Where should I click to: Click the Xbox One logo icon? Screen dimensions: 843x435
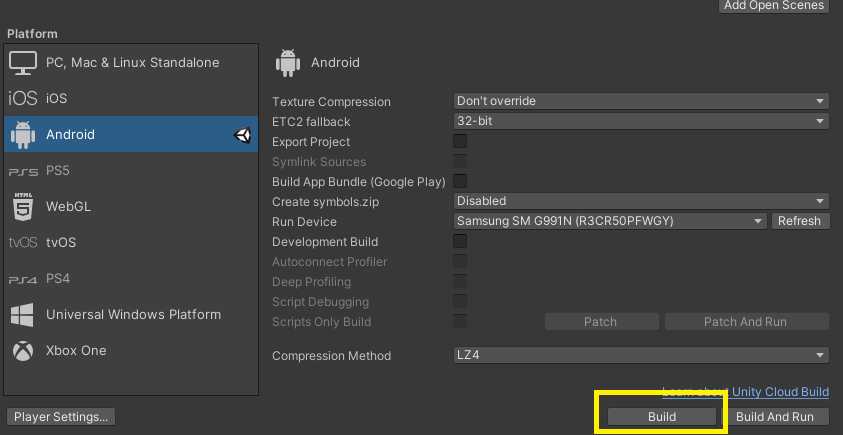tap(23, 351)
